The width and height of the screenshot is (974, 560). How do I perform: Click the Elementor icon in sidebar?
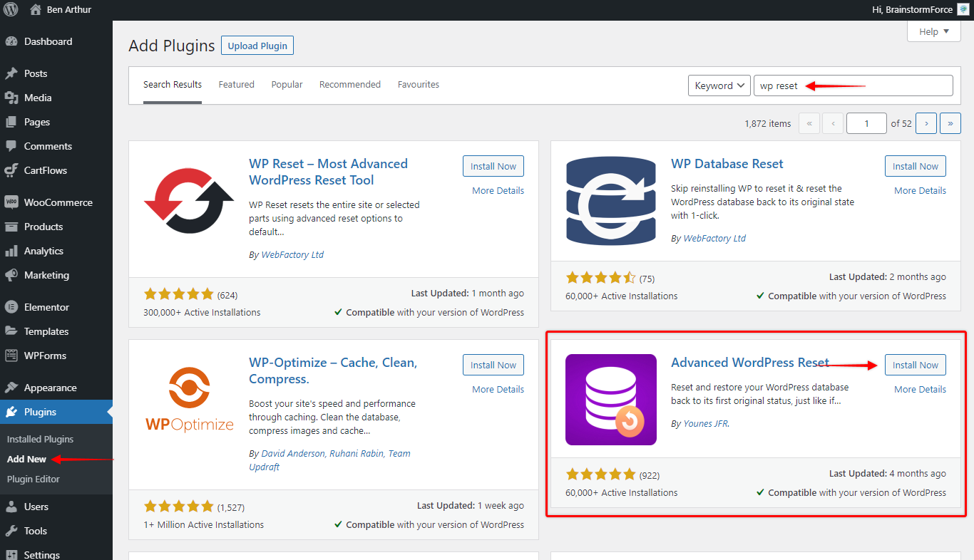(x=11, y=307)
